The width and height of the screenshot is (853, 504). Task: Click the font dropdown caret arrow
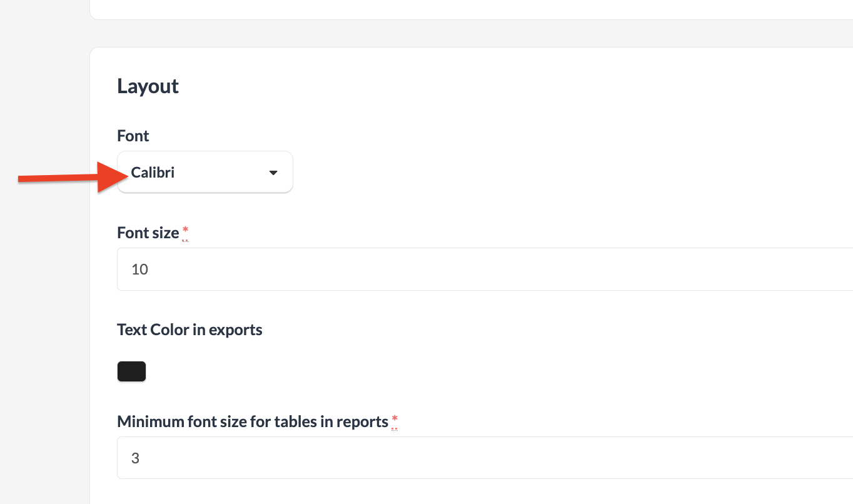point(273,173)
